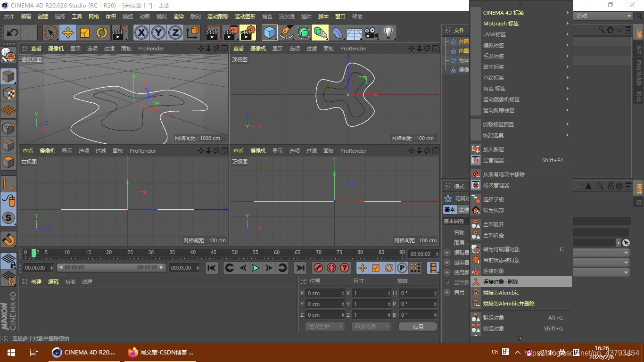Choose 群组对象 from context menu

click(x=521, y=318)
